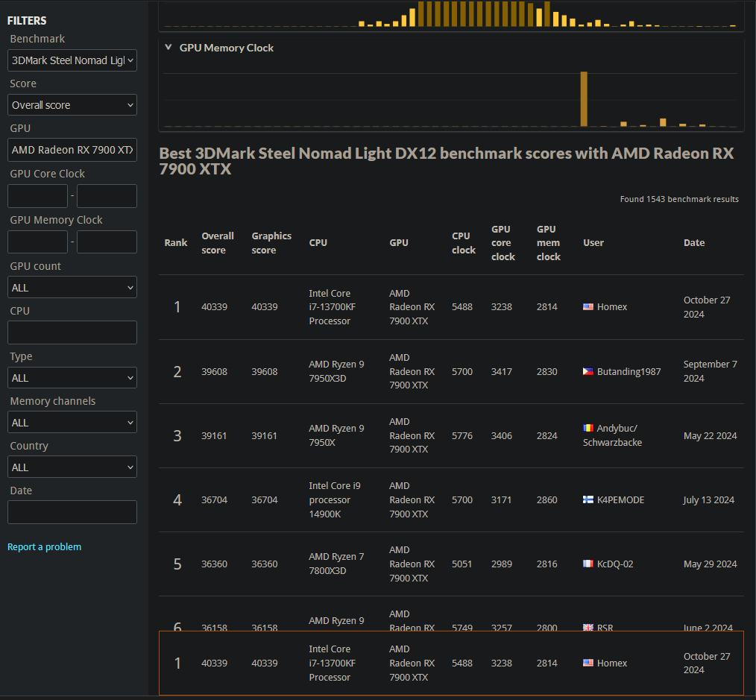Open the Memory channels dropdown
Image resolution: width=756 pixels, height=700 pixels.
[x=72, y=423]
